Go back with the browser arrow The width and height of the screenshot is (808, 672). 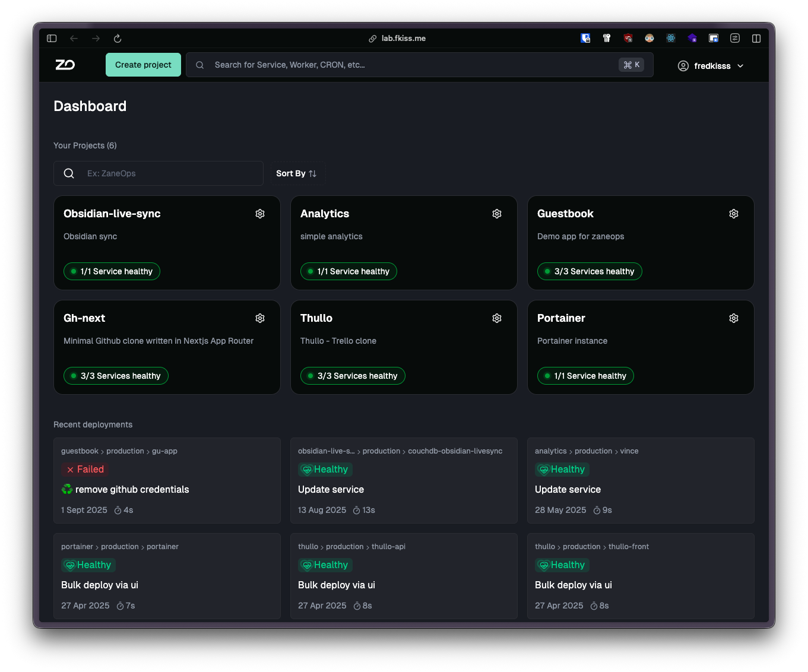coord(74,39)
